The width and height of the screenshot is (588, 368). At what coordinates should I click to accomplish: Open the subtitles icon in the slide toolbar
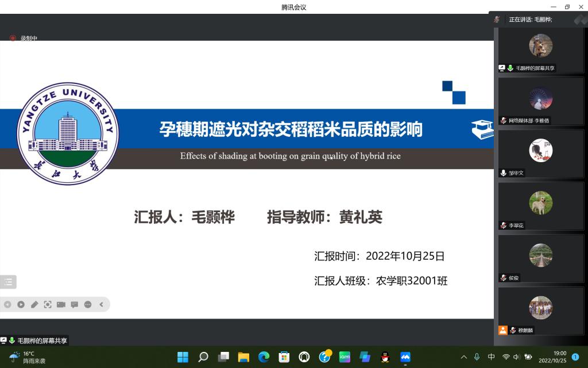coord(74,305)
